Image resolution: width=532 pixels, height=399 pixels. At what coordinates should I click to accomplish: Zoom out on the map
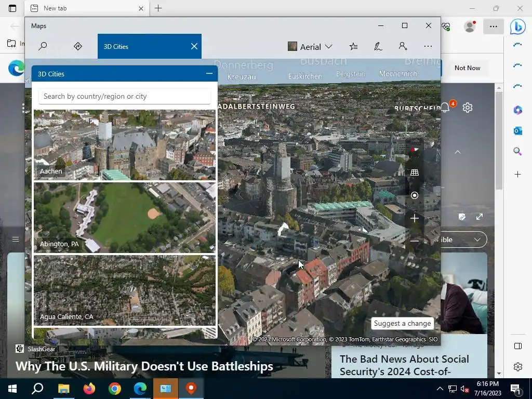(x=414, y=241)
